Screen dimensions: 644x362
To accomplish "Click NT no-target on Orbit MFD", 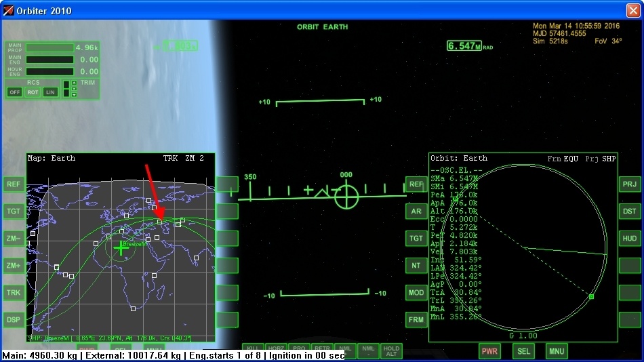I will point(416,266).
